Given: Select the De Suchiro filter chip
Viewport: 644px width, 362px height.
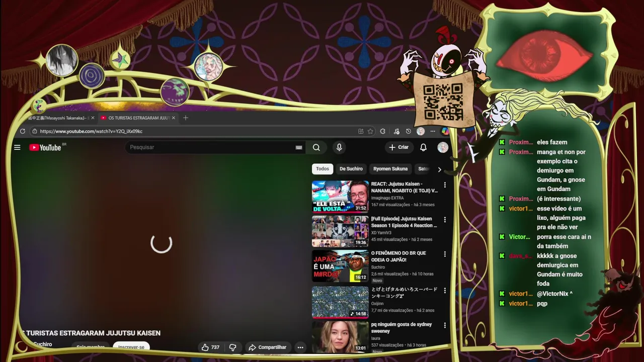Looking at the screenshot, I should tap(351, 169).
